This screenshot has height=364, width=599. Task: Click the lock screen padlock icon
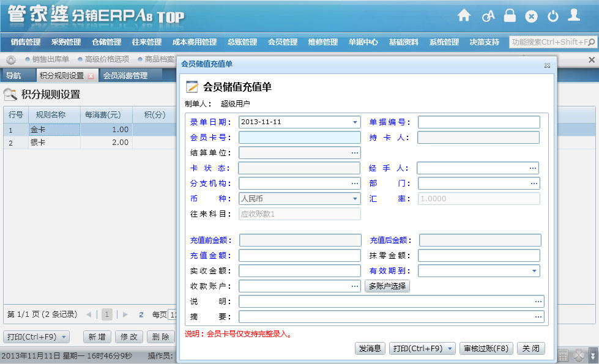(510, 16)
